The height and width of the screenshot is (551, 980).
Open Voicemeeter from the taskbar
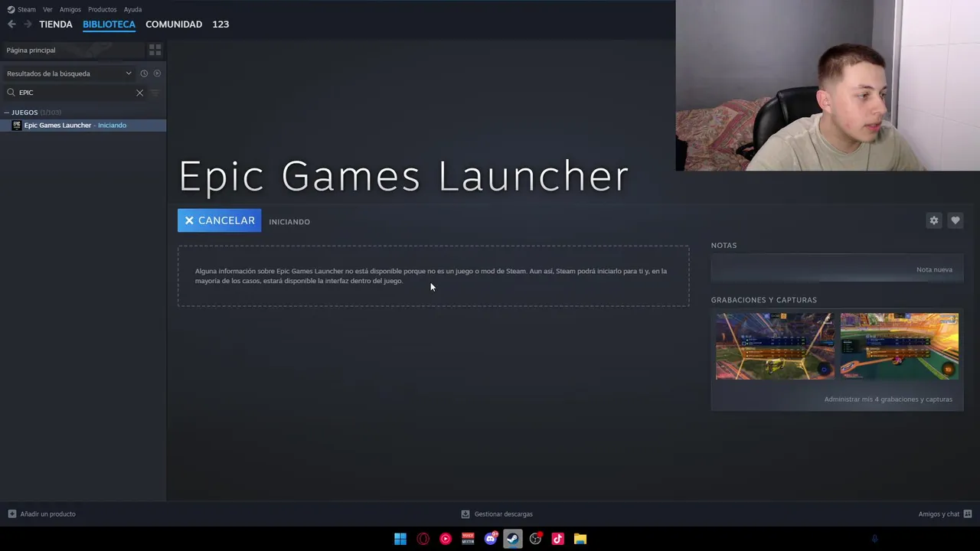point(468,539)
